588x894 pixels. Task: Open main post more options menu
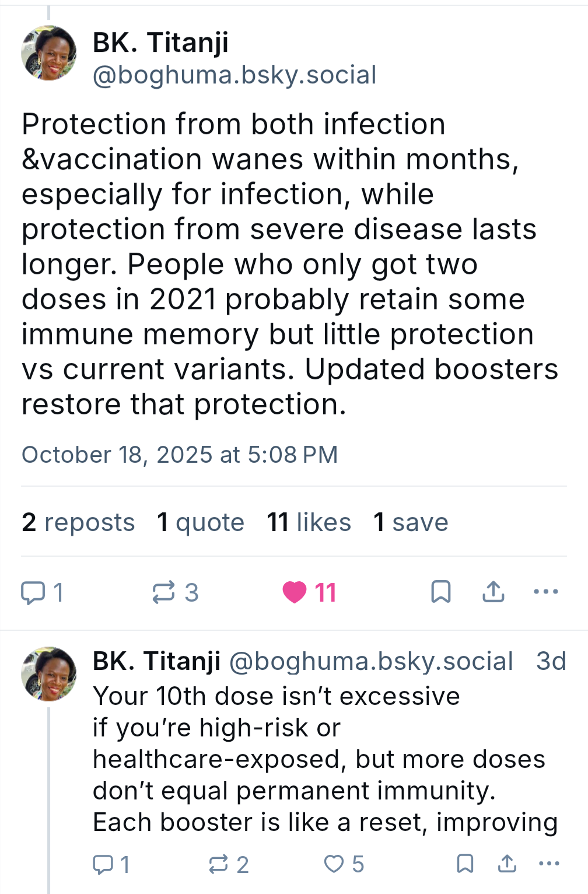546,592
